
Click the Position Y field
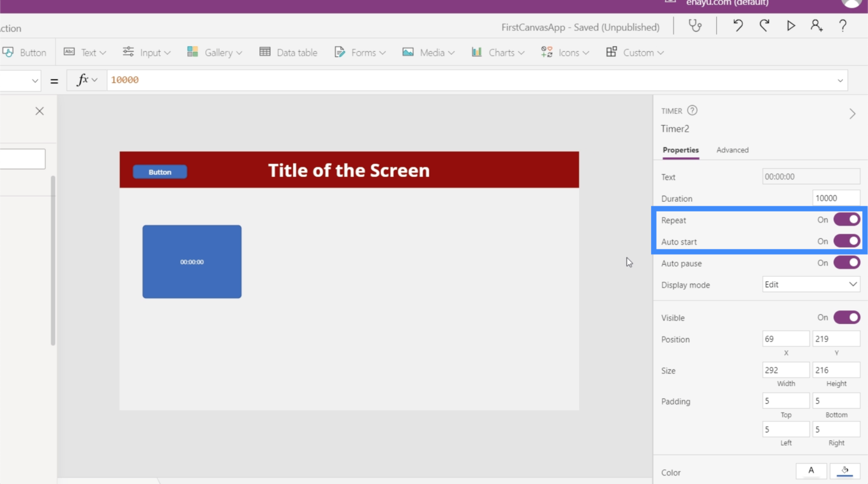pyautogui.click(x=836, y=339)
